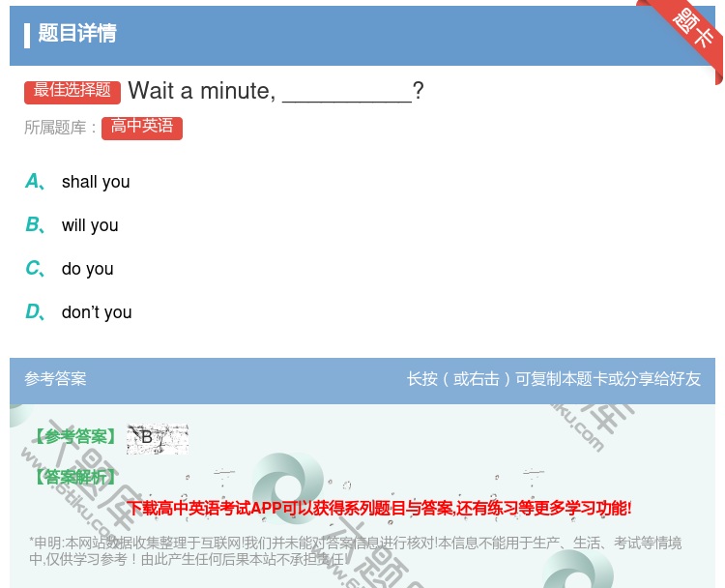This screenshot has height=588, width=725.
Task: Click the 题目详情 header title
Action: pos(77,34)
